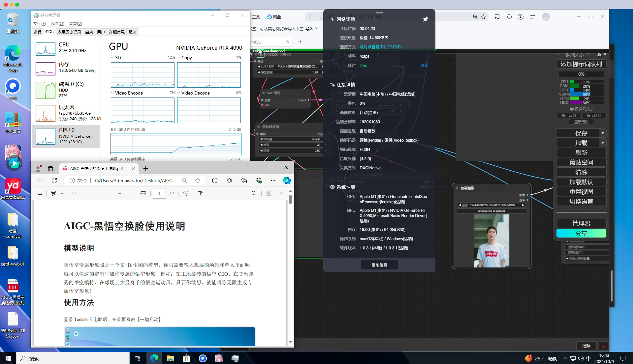The height and width of the screenshot is (364, 633).
Task: Open the Edge tab actions menu icon
Action: tap(50, 169)
